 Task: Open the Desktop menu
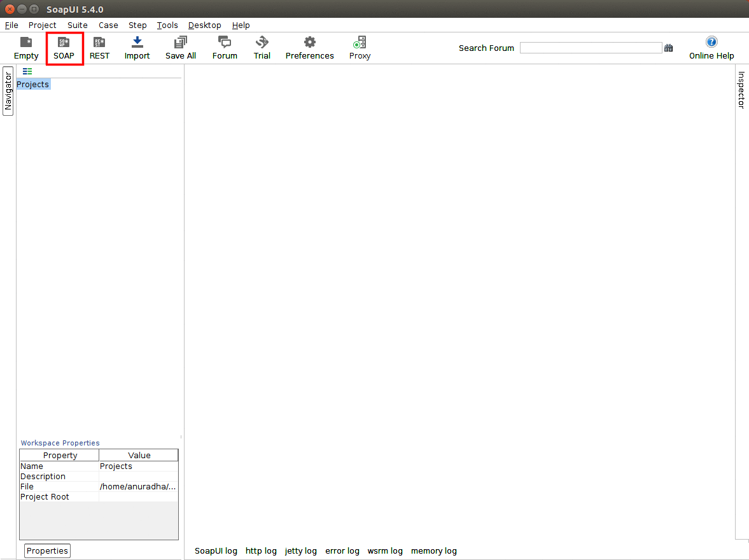(x=204, y=25)
